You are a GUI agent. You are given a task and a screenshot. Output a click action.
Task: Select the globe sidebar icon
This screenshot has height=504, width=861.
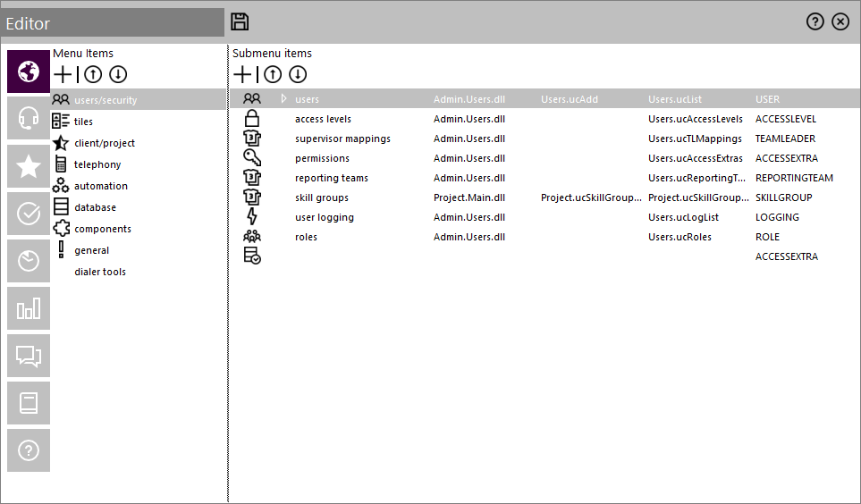pos(29,71)
